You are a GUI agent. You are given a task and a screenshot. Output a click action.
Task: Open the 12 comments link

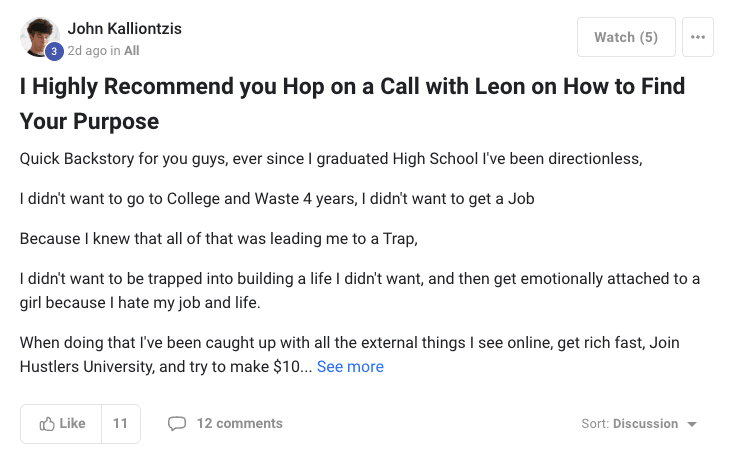point(239,424)
